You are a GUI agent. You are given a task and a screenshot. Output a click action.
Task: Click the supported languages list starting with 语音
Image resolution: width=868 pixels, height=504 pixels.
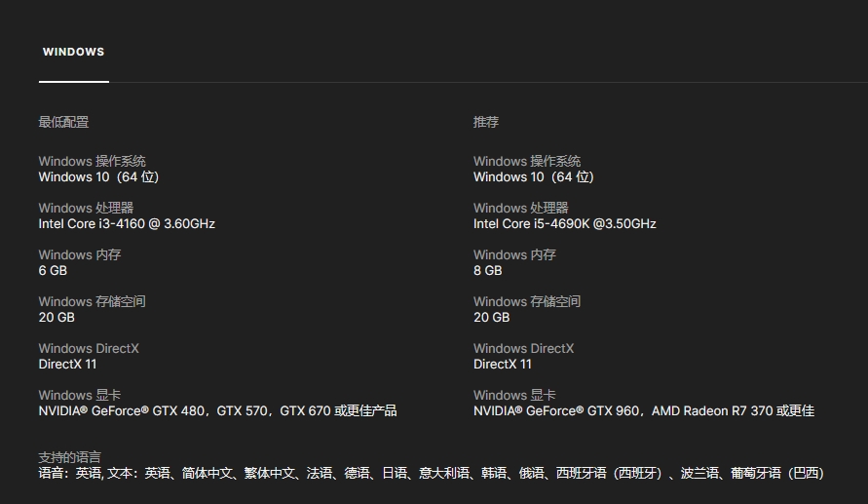[431, 473]
